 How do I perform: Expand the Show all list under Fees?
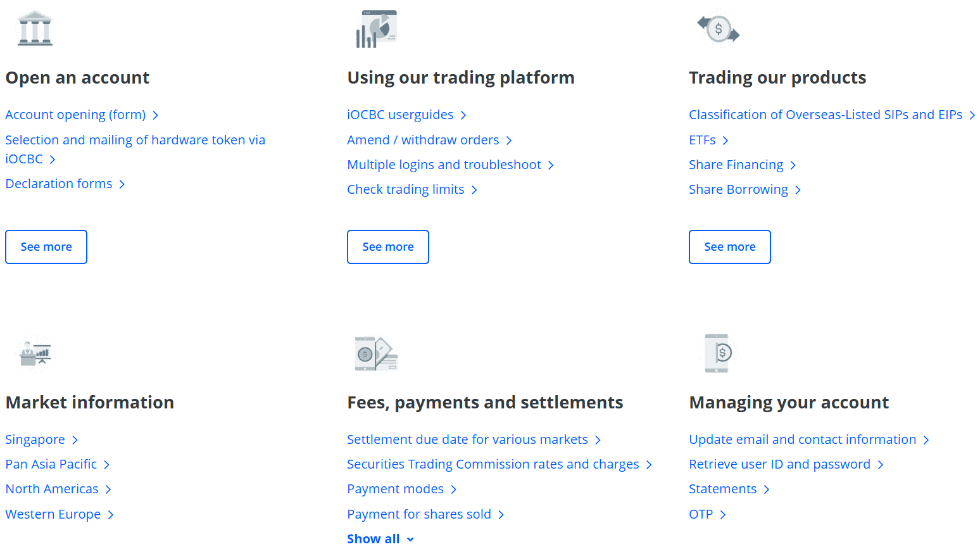[x=380, y=539]
